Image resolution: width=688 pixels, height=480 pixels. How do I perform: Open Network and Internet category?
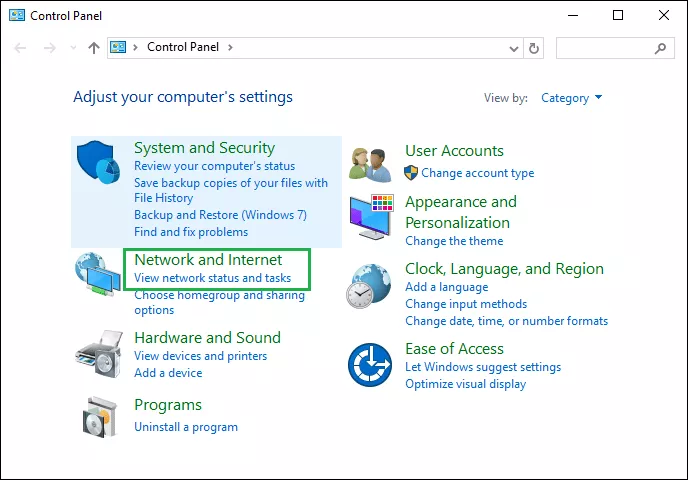click(x=208, y=260)
